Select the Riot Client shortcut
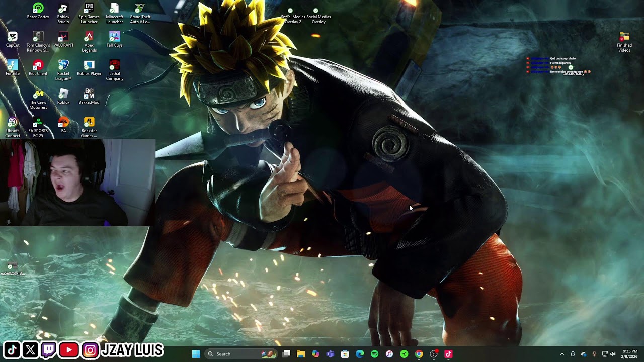This screenshot has width=644, height=362. (38, 68)
